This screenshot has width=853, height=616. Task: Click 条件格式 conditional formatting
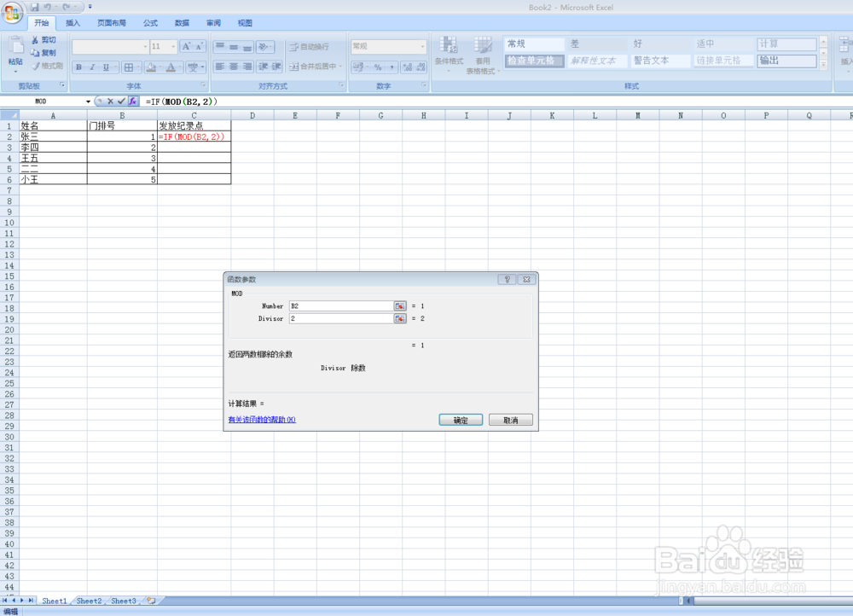pyautogui.click(x=449, y=55)
